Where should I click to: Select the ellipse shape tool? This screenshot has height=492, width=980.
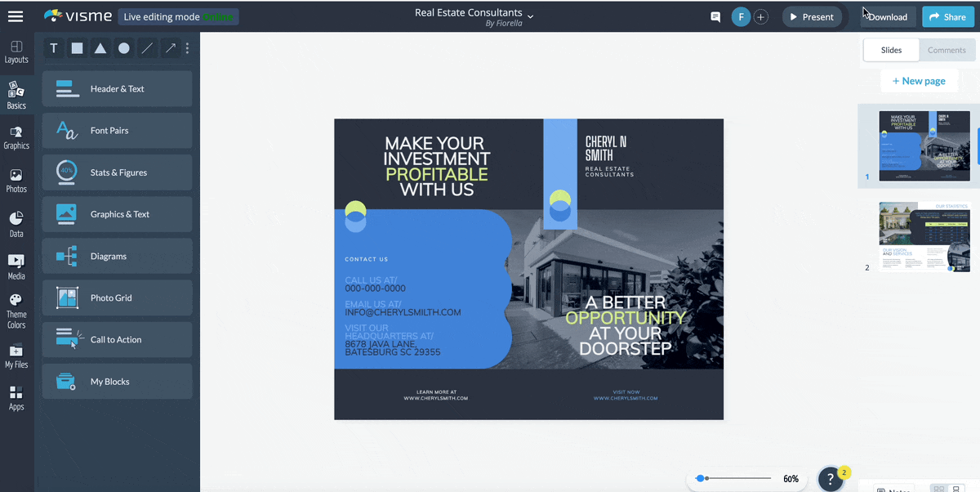click(123, 48)
